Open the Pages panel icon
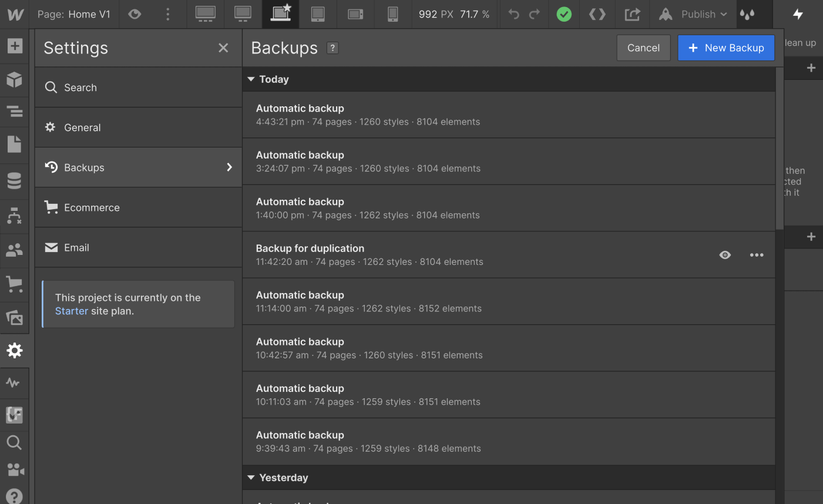This screenshot has width=823, height=504. tap(14, 144)
